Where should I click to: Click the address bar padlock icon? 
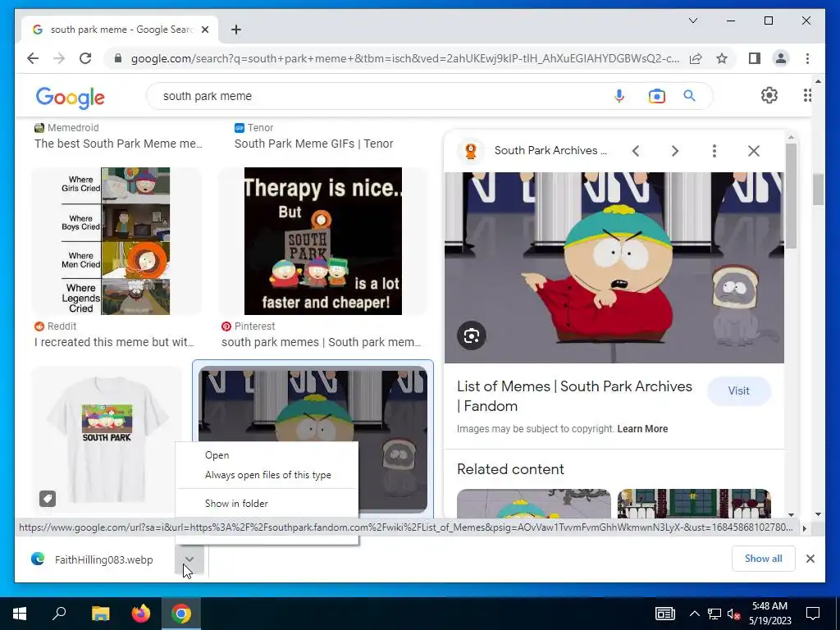click(118, 58)
